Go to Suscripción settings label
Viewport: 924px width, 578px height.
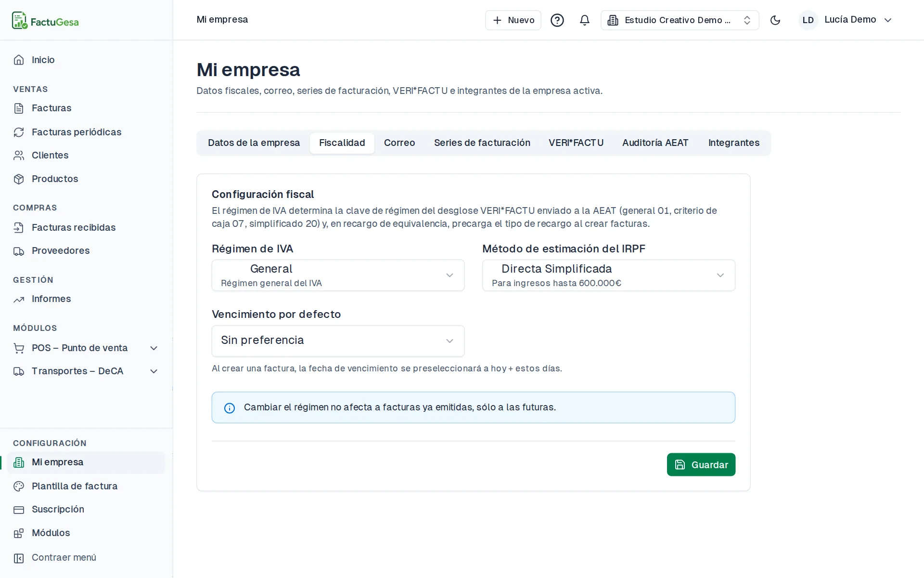(x=58, y=510)
